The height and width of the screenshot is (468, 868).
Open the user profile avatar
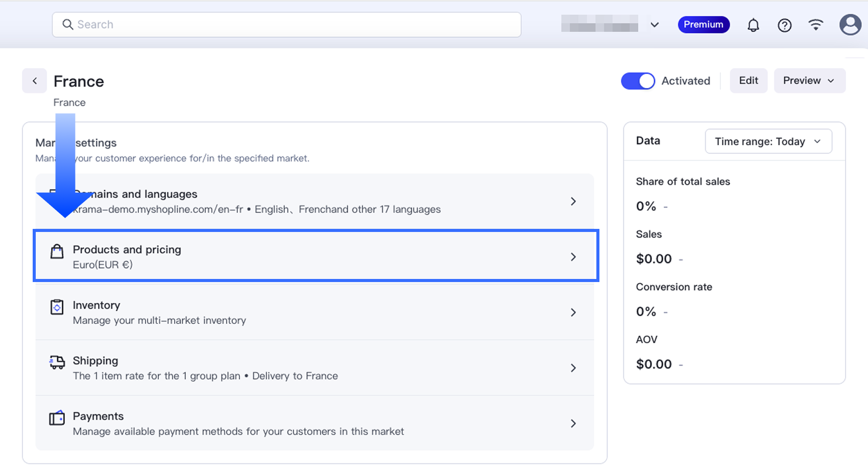(850, 25)
